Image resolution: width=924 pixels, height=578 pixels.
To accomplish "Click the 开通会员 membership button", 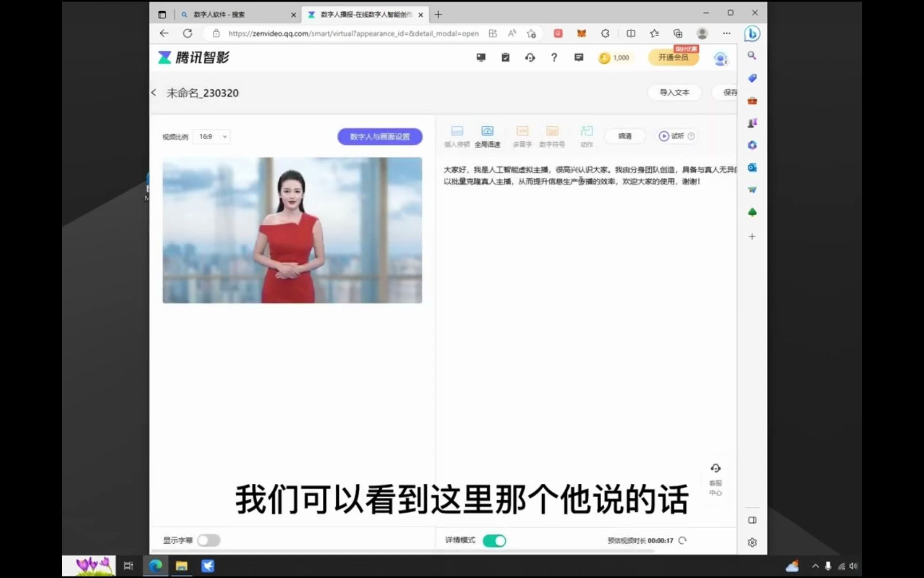I will (x=673, y=57).
